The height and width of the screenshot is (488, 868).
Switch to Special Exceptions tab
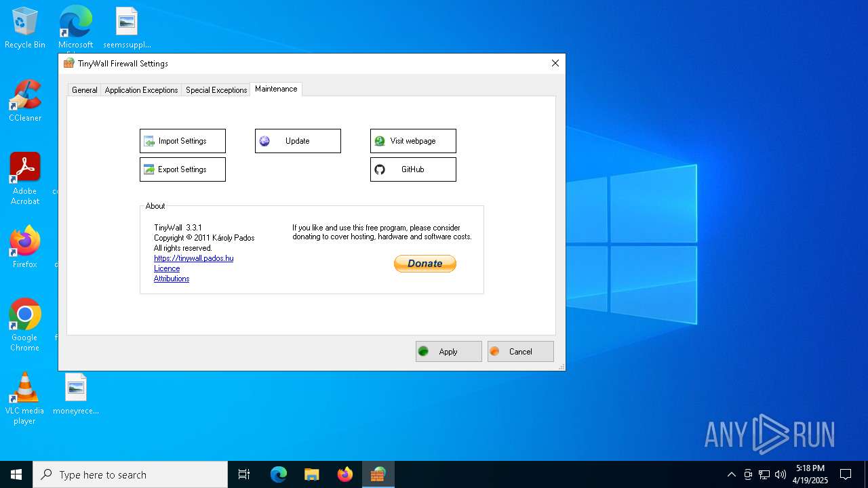tap(216, 90)
